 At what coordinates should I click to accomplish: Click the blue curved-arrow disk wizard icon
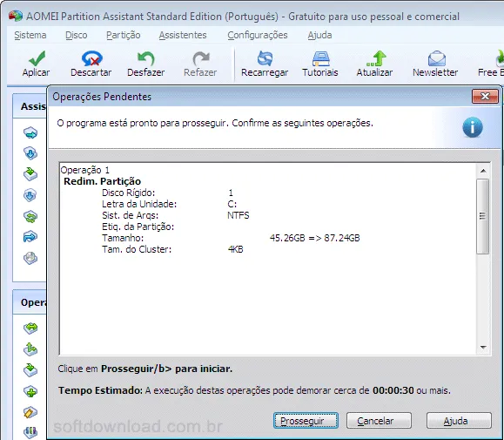30,237
